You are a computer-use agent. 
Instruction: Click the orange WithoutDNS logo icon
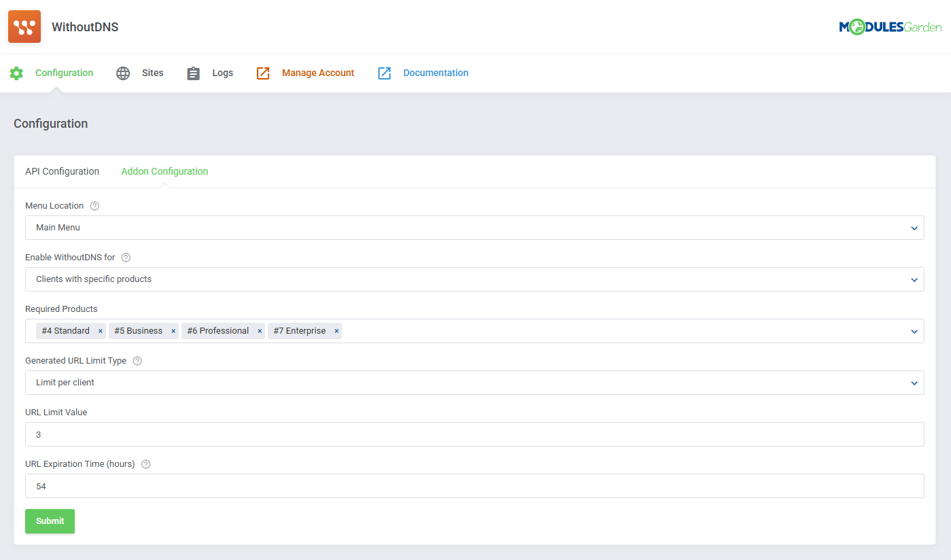[24, 27]
